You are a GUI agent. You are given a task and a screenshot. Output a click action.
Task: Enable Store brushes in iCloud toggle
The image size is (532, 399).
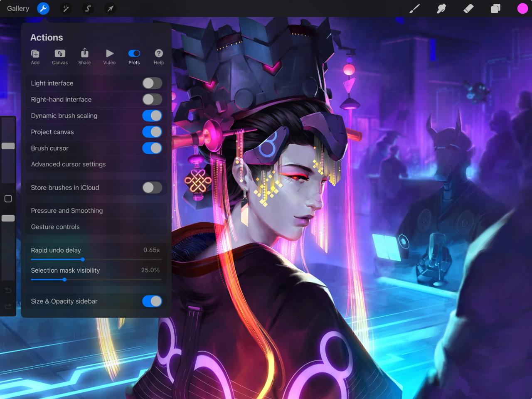pyautogui.click(x=152, y=187)
